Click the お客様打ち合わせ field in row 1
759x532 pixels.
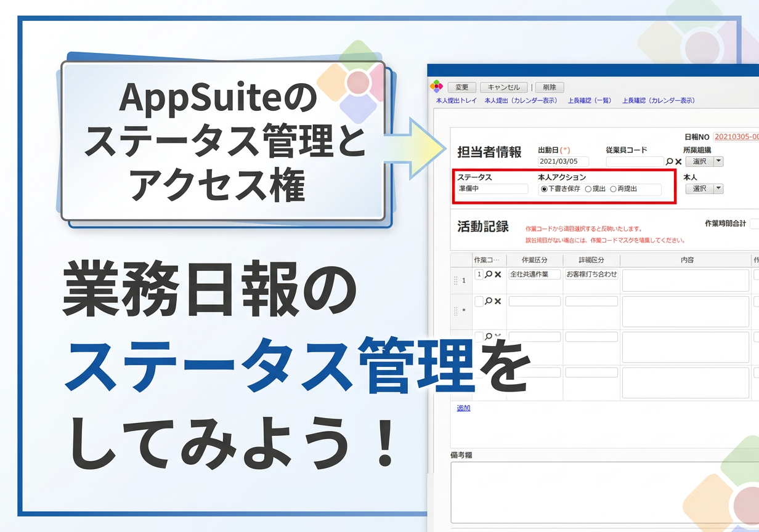tap(591, 275)
